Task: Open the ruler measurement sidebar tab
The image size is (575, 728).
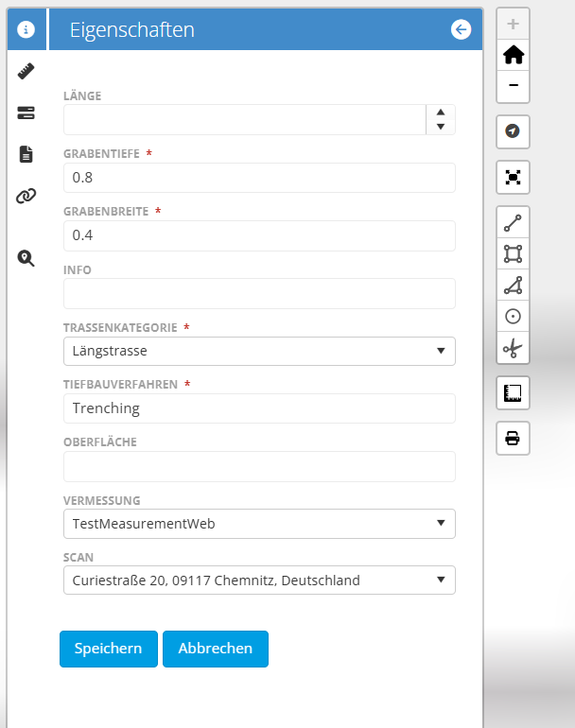Action: [26, 71]
